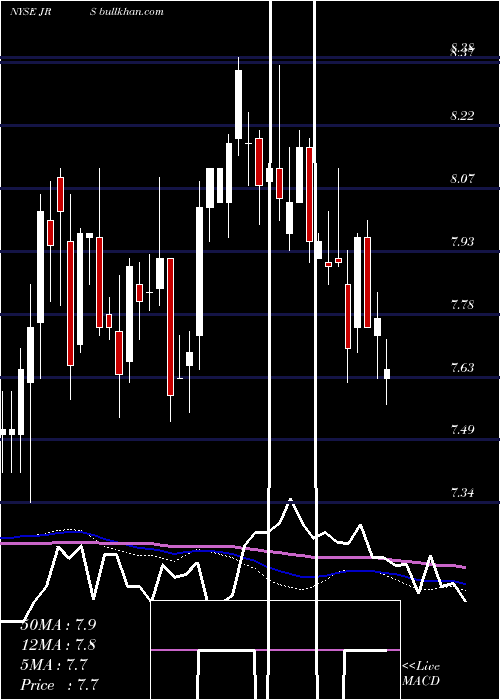The height and width of the screenshot is (700, 500).
Task: Click the tallest white candlestick near the 8.37 high
Action: 238,104
